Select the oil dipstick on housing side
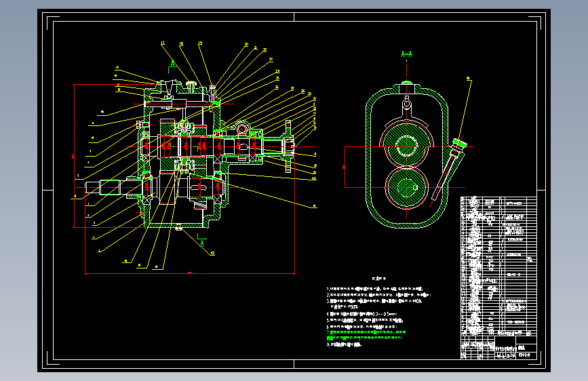588x381 pixels. click(x=448, y=169)
